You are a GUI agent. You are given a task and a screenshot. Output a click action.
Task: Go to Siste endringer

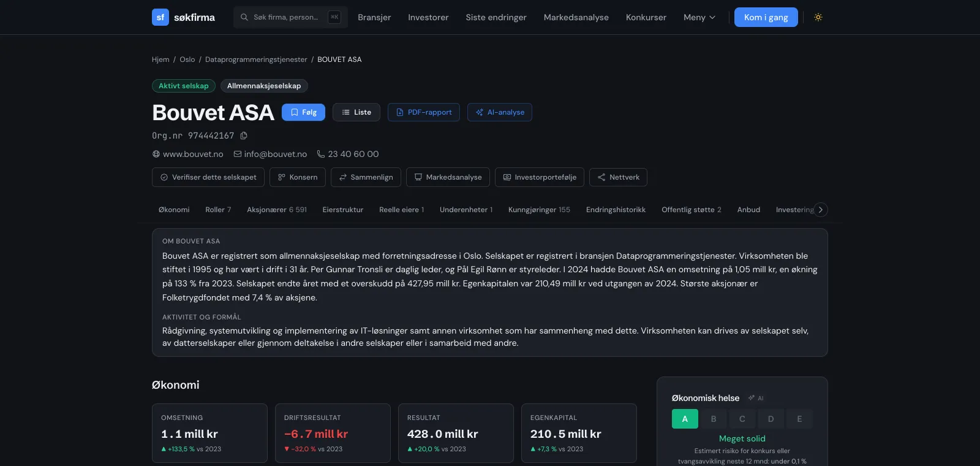click(496, 17)
